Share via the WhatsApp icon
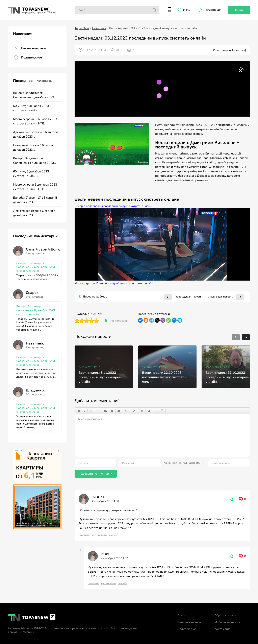 click(169, 320)
